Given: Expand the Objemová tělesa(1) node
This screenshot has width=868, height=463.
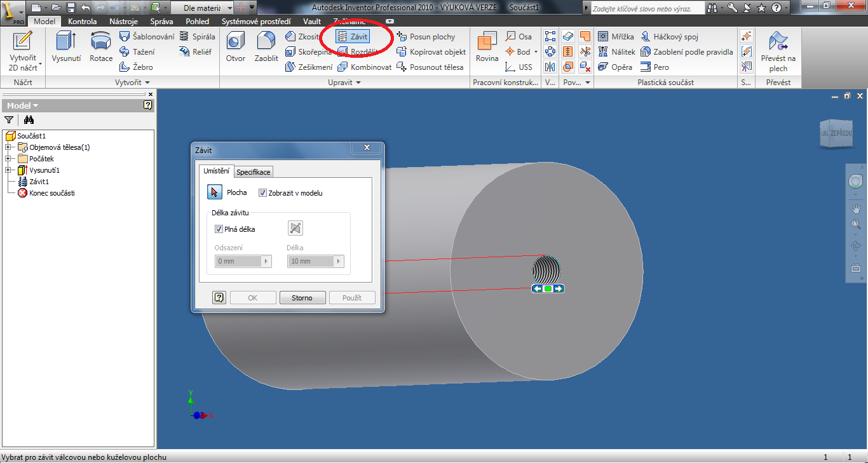Looking at the screenshot, I should pos(8,147).
